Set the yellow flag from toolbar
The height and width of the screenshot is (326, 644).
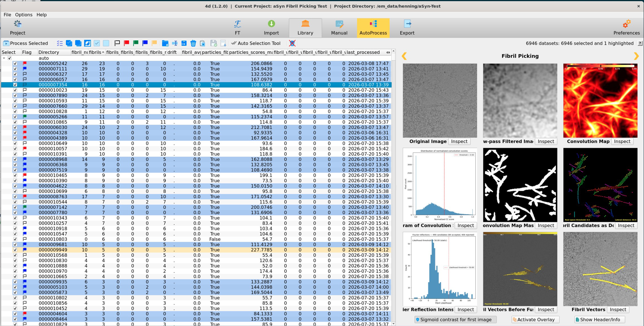coord(154,43)
